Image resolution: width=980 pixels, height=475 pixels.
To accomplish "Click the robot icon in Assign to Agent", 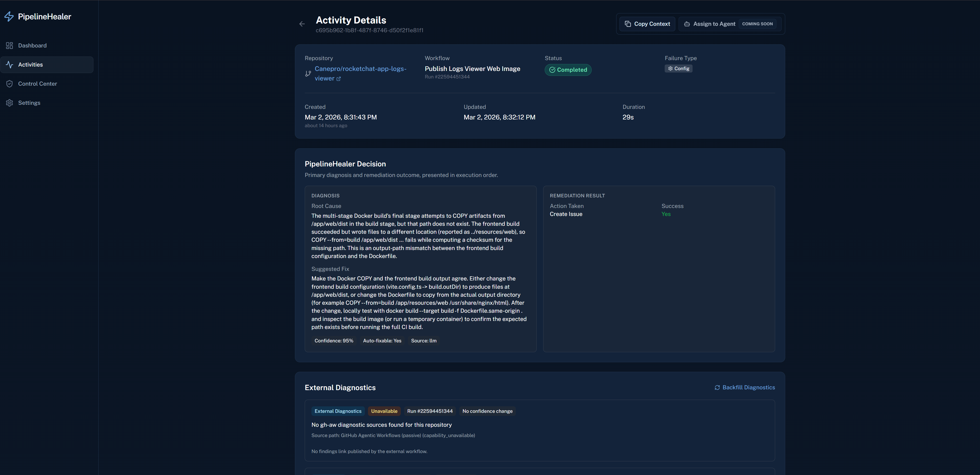I will [x=687, y=24].
